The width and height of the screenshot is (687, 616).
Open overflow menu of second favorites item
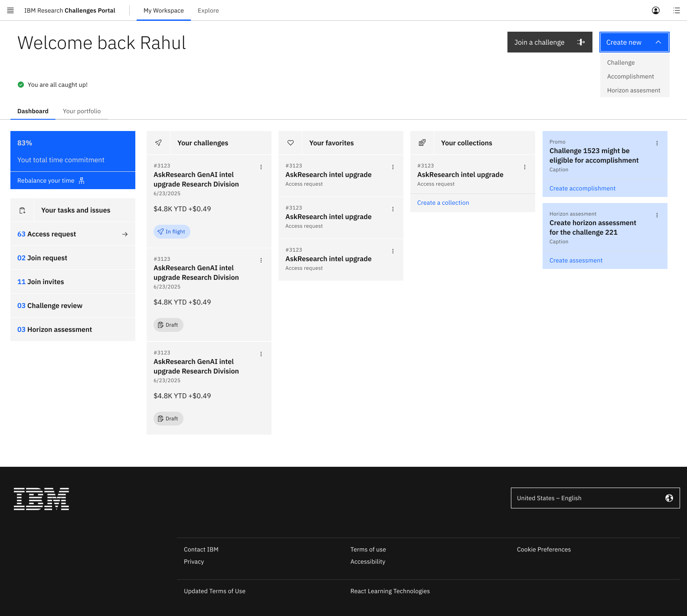tap(393, 209)
